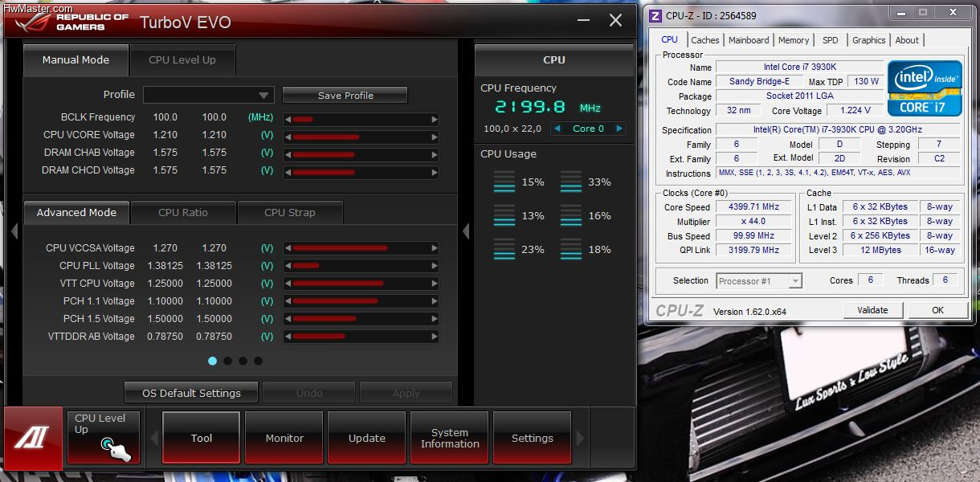This screenshot has width=980, height=482.
Task: Open the Caches tab in CPU-Z
Action: click(x=705, y=40)
